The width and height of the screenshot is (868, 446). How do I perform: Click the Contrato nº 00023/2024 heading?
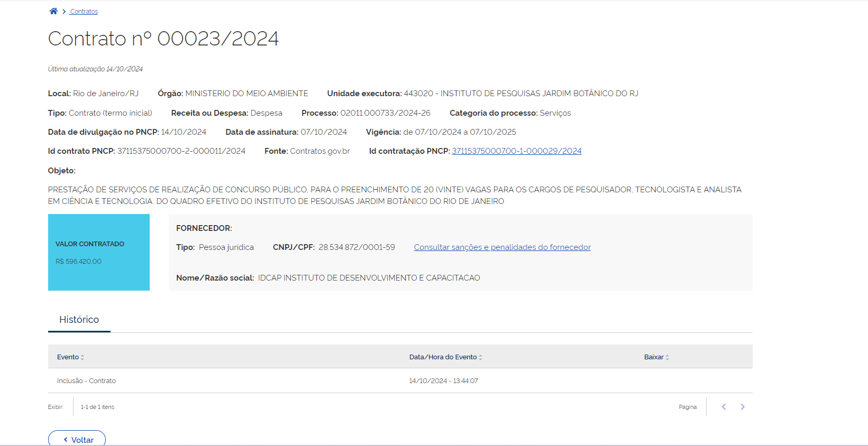[x=163, y=39]
